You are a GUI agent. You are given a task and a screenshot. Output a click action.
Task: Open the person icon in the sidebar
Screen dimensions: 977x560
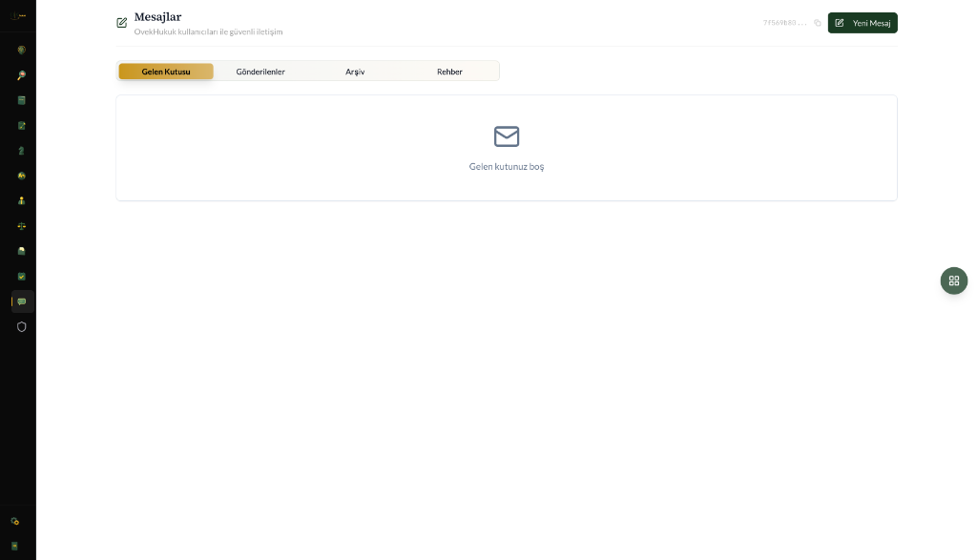tap(21, 201)
